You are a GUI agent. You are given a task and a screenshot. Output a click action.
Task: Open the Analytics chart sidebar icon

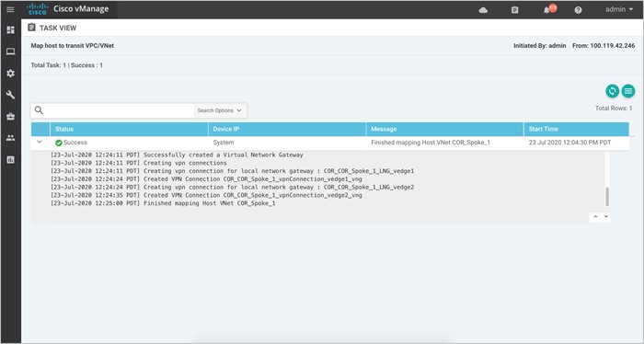[x=11, y=160]
